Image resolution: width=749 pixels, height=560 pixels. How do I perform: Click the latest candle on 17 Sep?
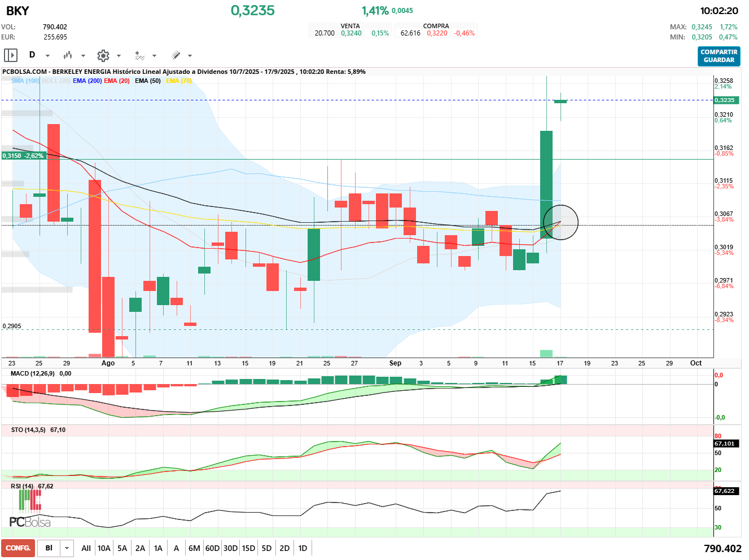click(560, 102)
